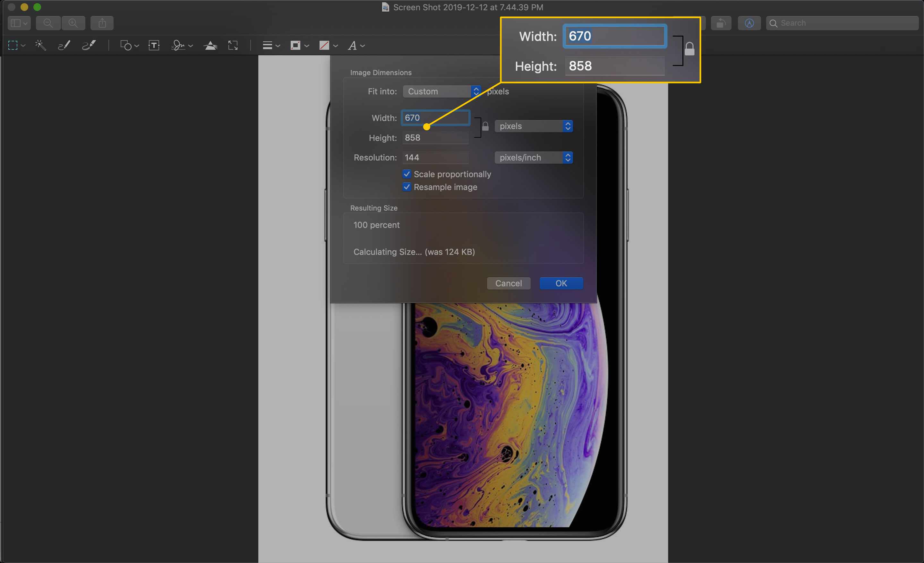This screenshot has width=924, height=563.
Task: Expand the Sign tool chevron
Action: (191, 46)
